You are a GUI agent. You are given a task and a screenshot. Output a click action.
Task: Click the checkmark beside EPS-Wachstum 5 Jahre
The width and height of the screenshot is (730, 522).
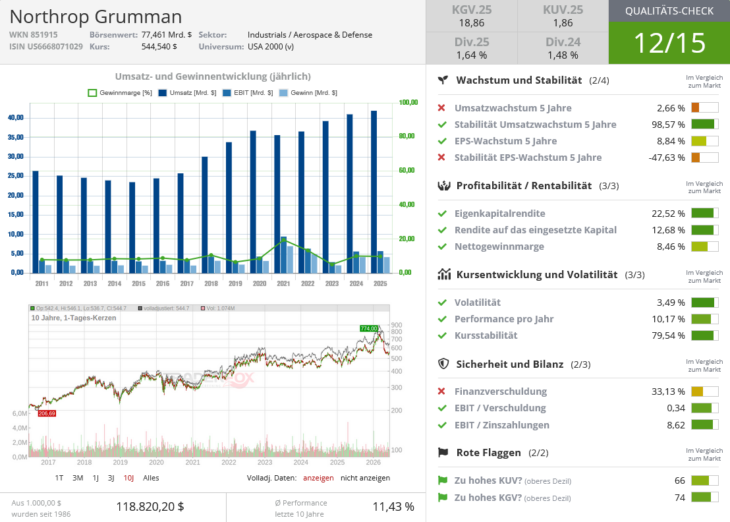tap(442, 141)
